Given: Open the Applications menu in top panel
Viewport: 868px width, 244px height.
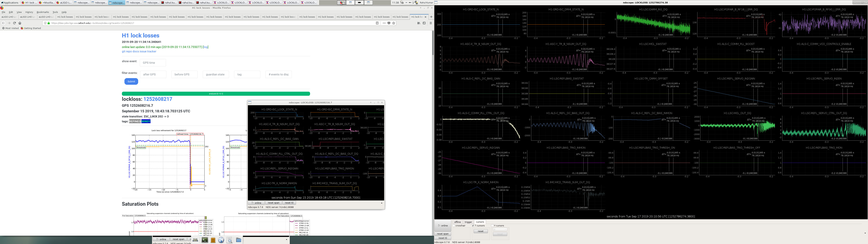Looking at the screenshot, I should [10, 2].
